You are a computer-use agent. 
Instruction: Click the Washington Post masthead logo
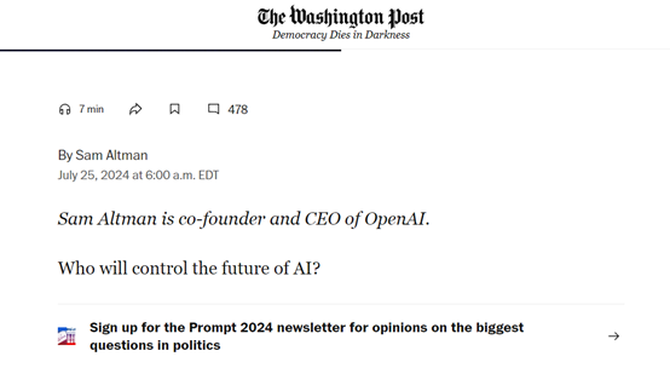[341, 17]
